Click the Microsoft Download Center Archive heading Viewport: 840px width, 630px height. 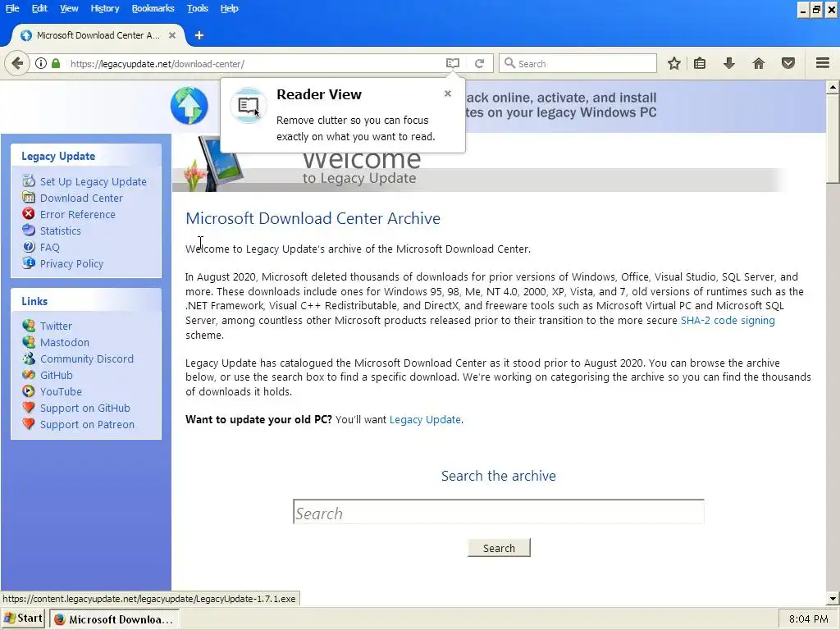313,218
